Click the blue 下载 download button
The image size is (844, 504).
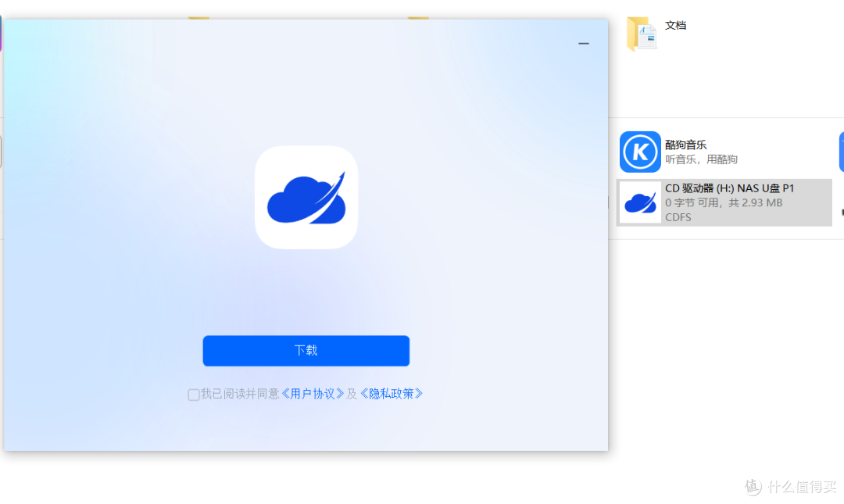pos(306,351)
